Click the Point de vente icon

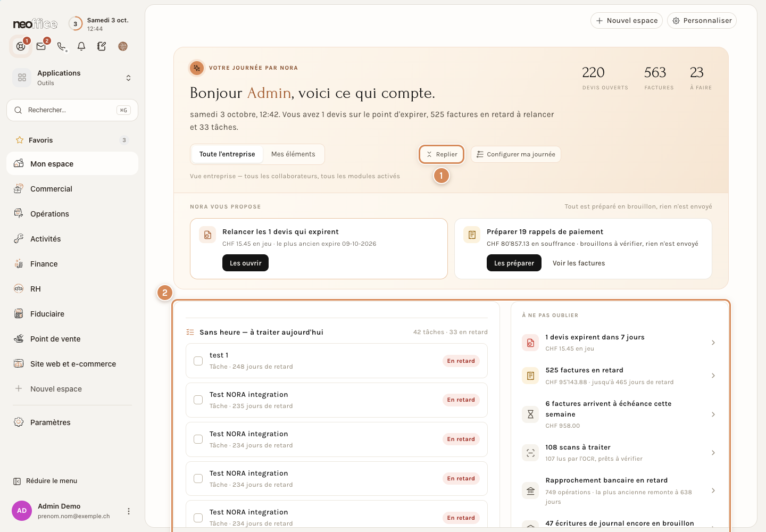pyautogui.click(x=19, y=339)
